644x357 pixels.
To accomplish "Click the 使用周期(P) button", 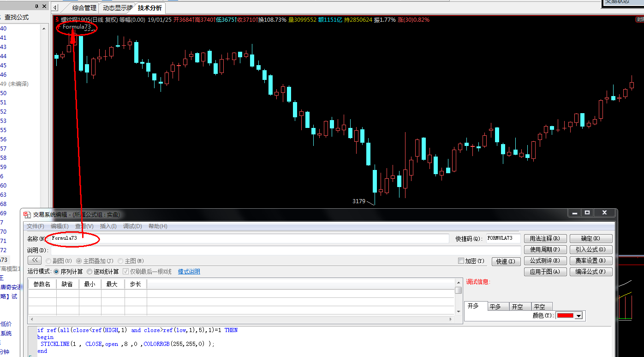I will 545,250.
